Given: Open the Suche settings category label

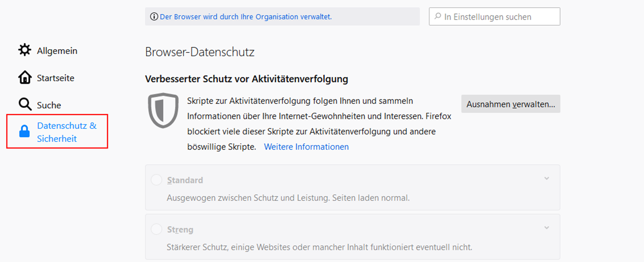Looking at the screenshot, I should pos(49,105).
